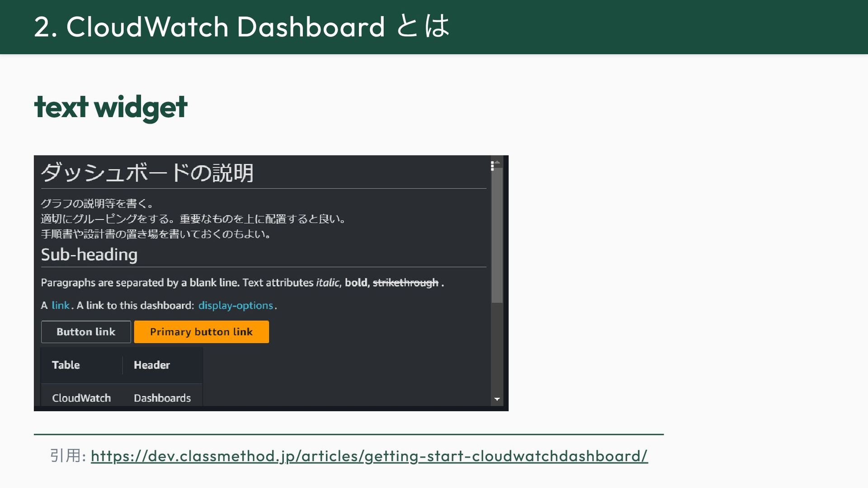Viewport: 868px width, 488px height.
Task: Click the scrollbar down arrow
Action: (497, 399)
